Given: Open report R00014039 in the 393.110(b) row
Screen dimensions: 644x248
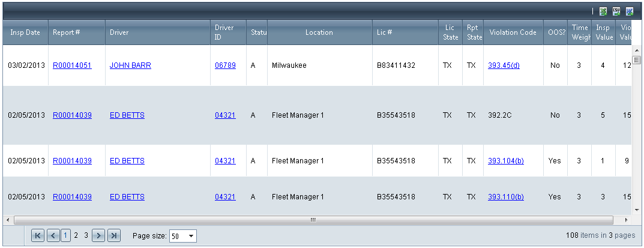Looking at the screenshot, I should click(72, 197).
